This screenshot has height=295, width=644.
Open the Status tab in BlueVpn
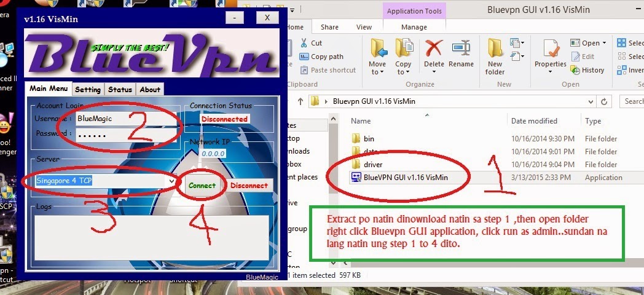[120, 89]
